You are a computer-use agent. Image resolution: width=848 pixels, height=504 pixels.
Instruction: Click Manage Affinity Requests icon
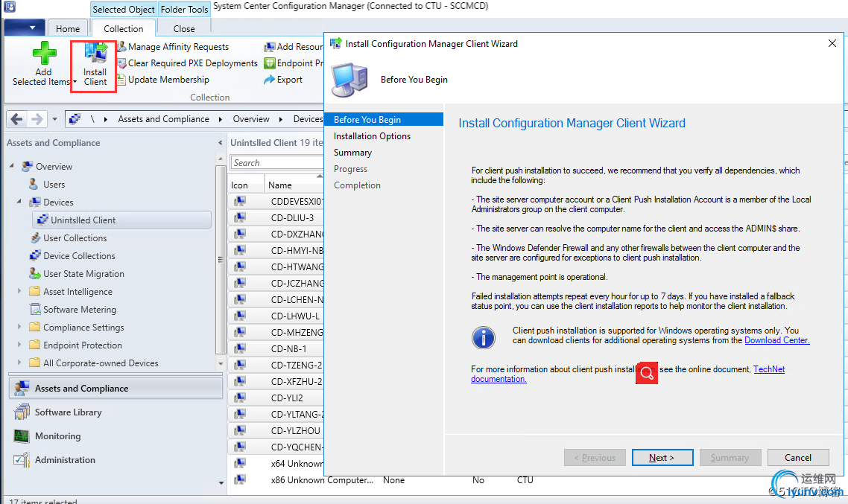(121, 47)
